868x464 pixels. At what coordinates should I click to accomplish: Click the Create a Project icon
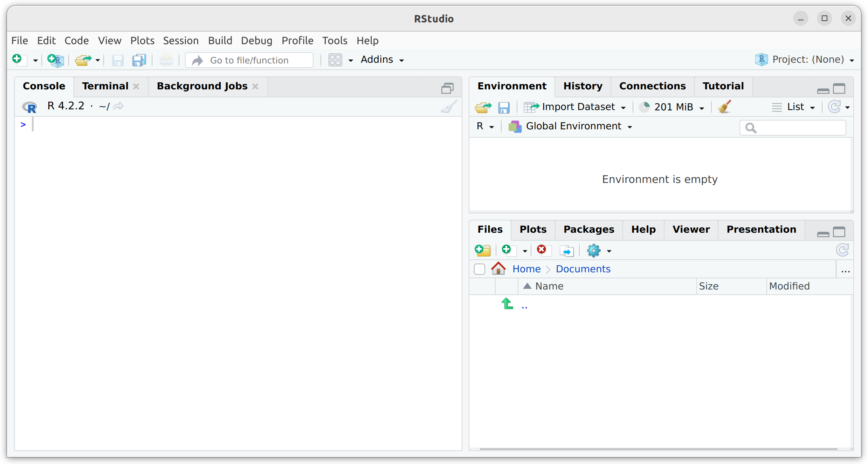coord(56,60)
